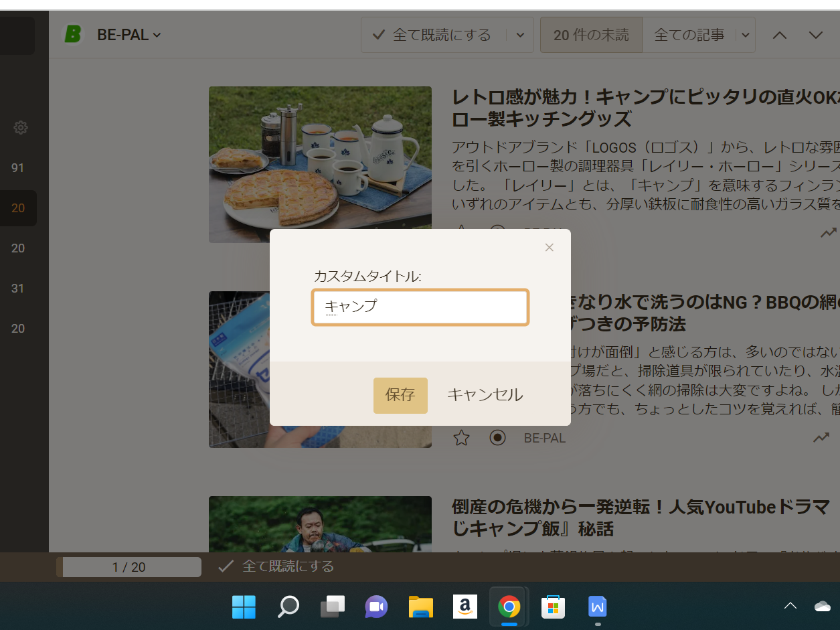The image size is (840, 630).
Task: Select sidebar feed with 91 unread
Action: coord(18,168)
